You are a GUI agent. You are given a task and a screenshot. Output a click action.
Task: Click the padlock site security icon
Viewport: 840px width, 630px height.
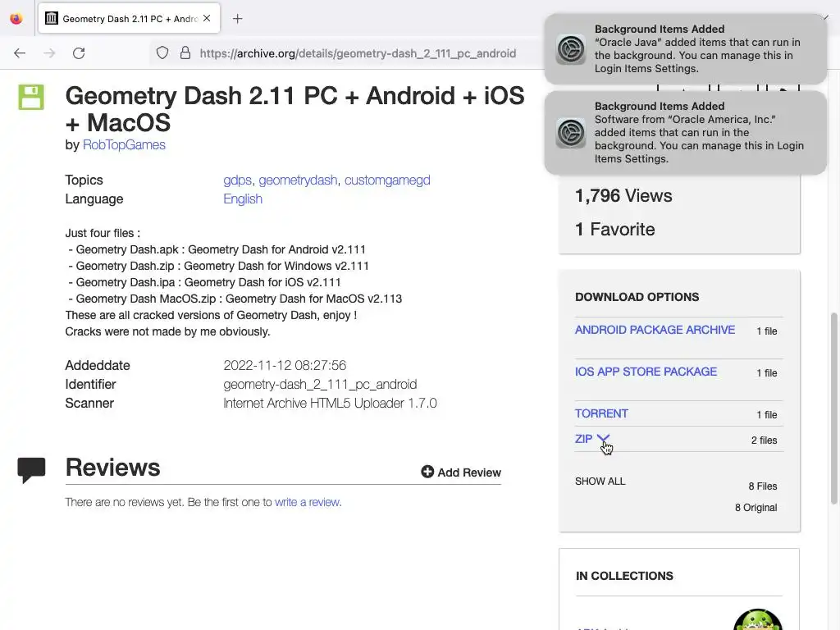tap(185, 53)
